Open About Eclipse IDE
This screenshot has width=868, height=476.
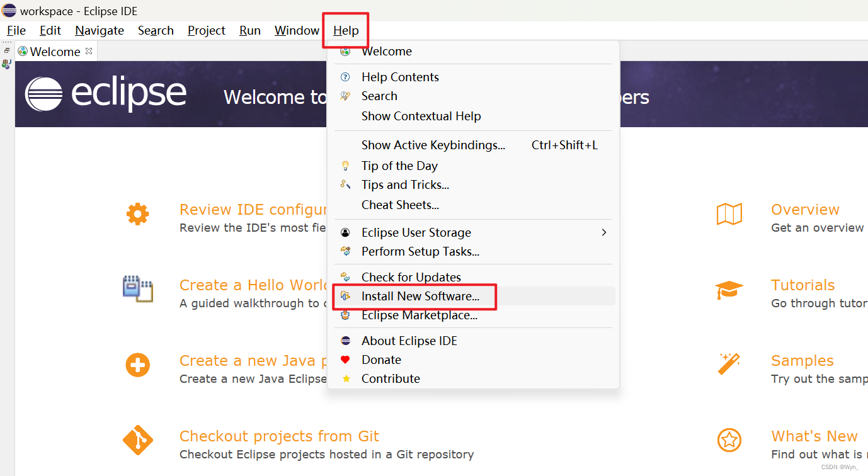click(473, 341)
